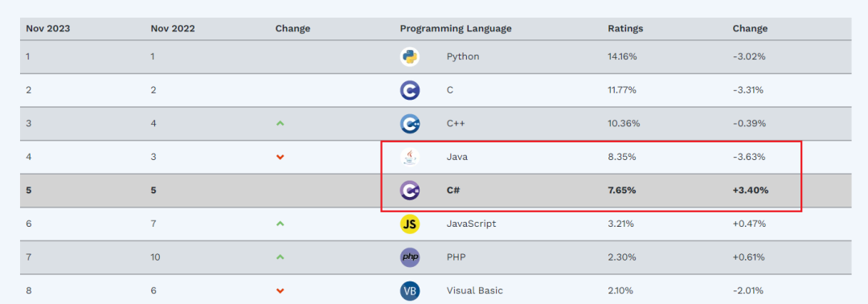Click the Nov 2023 column header

coord(48,29)
